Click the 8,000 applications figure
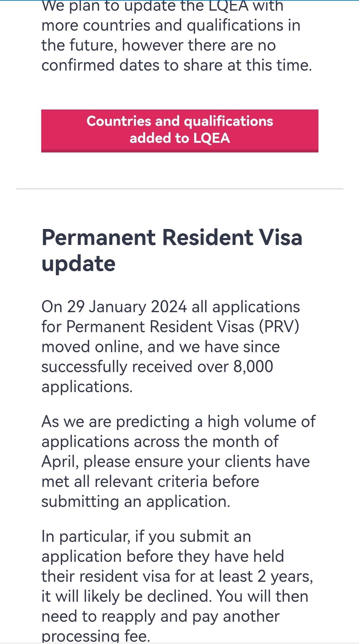Viewport: 359px width, 644px height. (253, 367)
